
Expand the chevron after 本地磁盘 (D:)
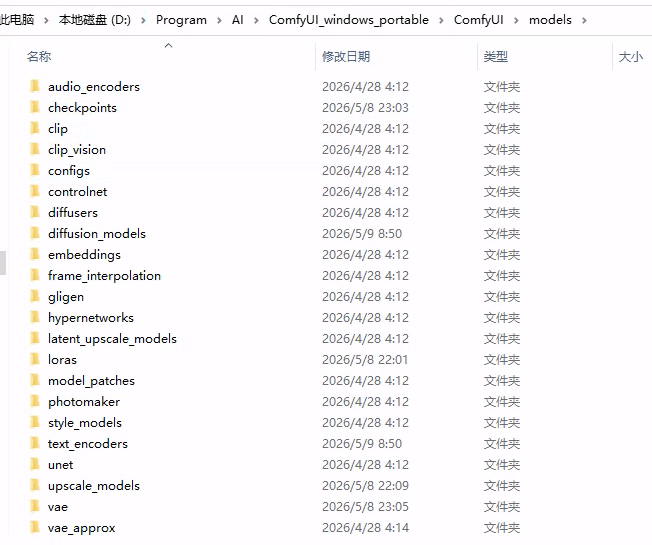pyautogui.click(x=143, y=20)
